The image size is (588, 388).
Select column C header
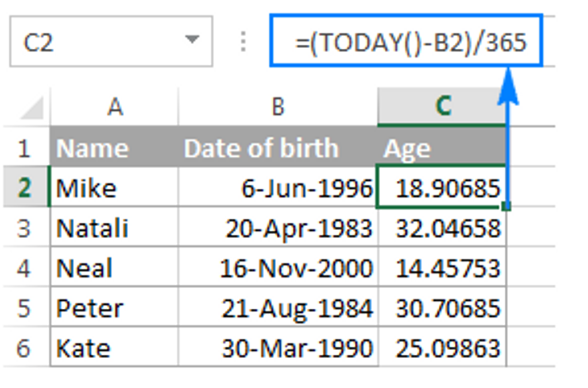(x=442, y=107)
